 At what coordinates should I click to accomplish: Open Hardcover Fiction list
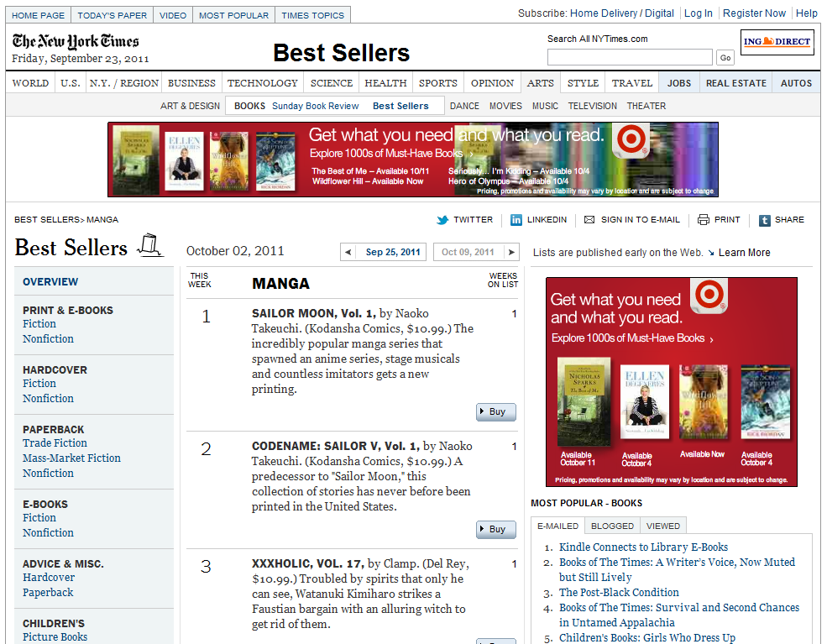click(39, 384)
